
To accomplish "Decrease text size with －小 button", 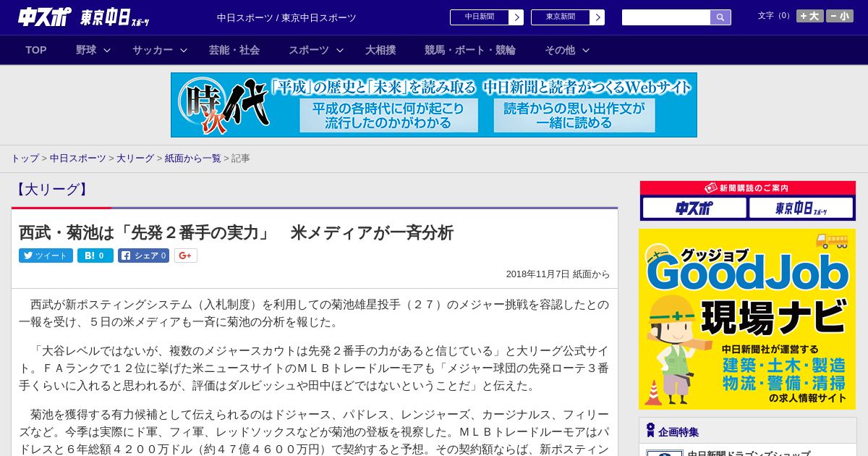I will pyautogui.click(x=840, y=16).
